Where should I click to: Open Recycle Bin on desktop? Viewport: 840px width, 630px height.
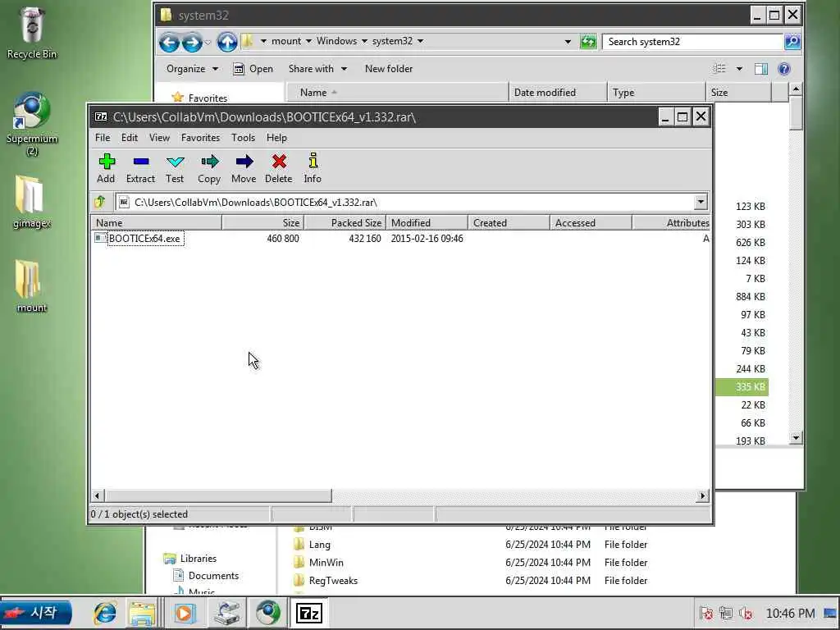click(x=32, y=33)
